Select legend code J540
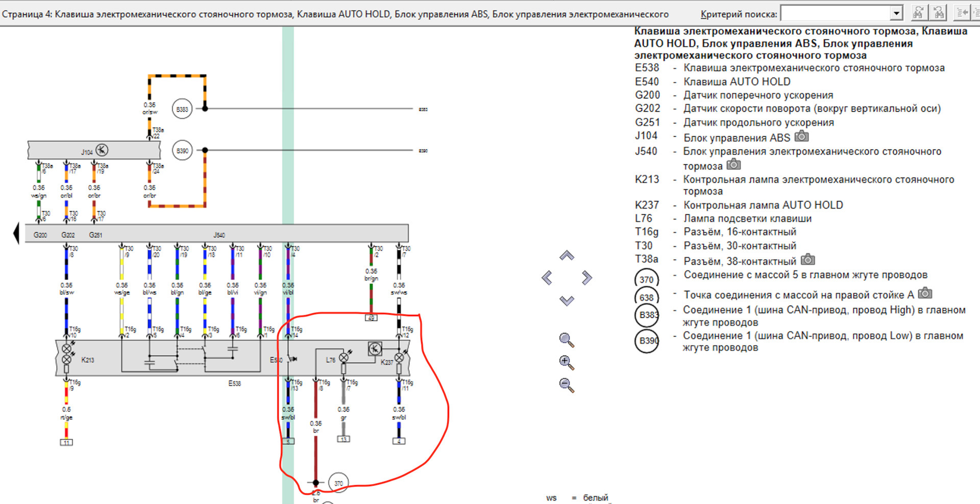 tap(646, 152)
